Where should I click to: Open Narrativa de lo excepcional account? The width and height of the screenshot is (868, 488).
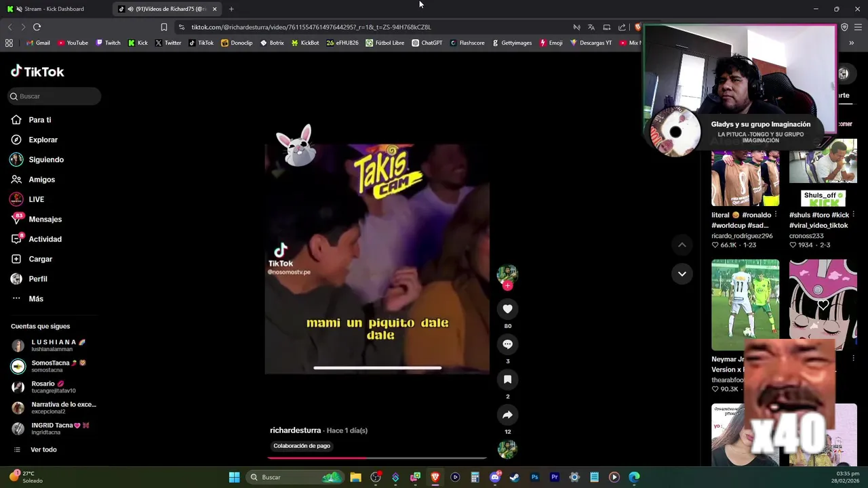pyautogui.click(x=54, y=408)
